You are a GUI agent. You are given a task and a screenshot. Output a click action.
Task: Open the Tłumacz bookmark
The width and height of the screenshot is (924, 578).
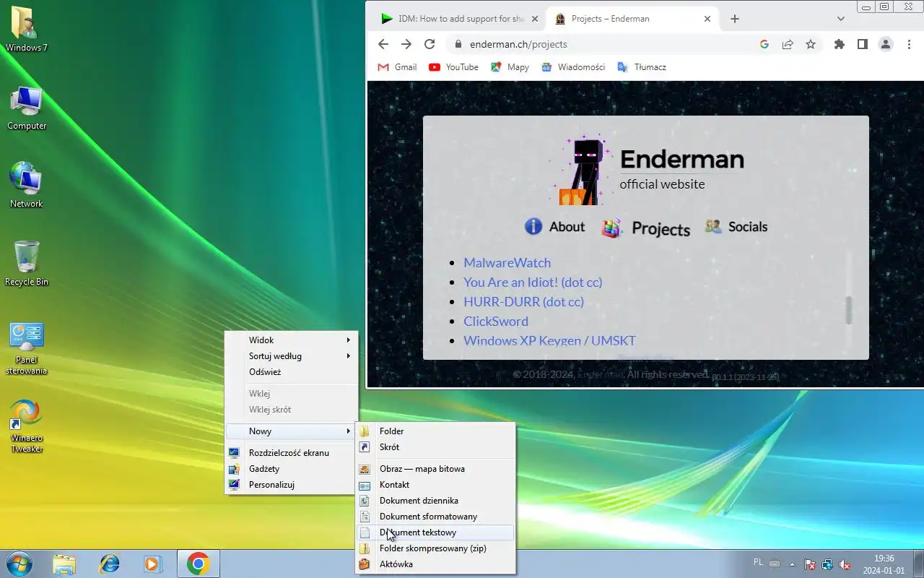tap(641, 66)
